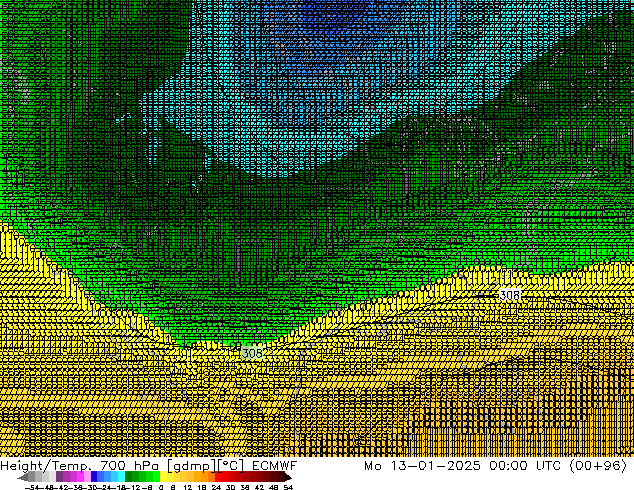
Task: Click the 'Mo 13-01-2025' date text
Action: (x=422, y=466)
